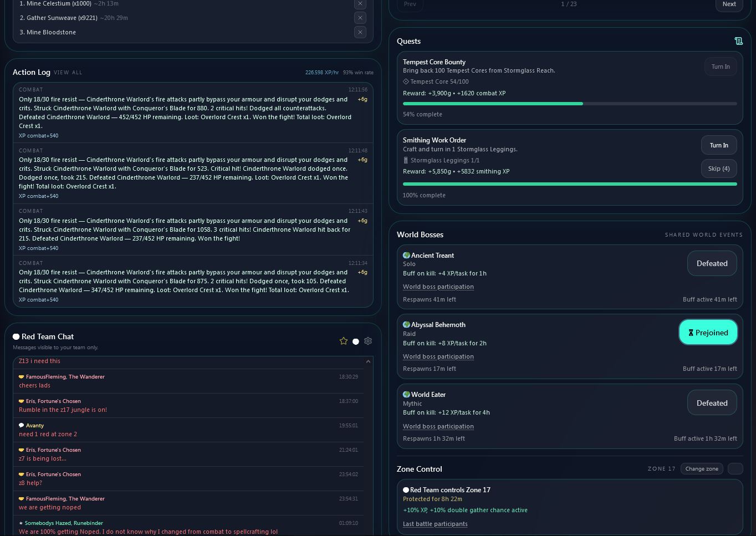
Task: Click the white dot beside the chat star
Action: pos(356,341)
